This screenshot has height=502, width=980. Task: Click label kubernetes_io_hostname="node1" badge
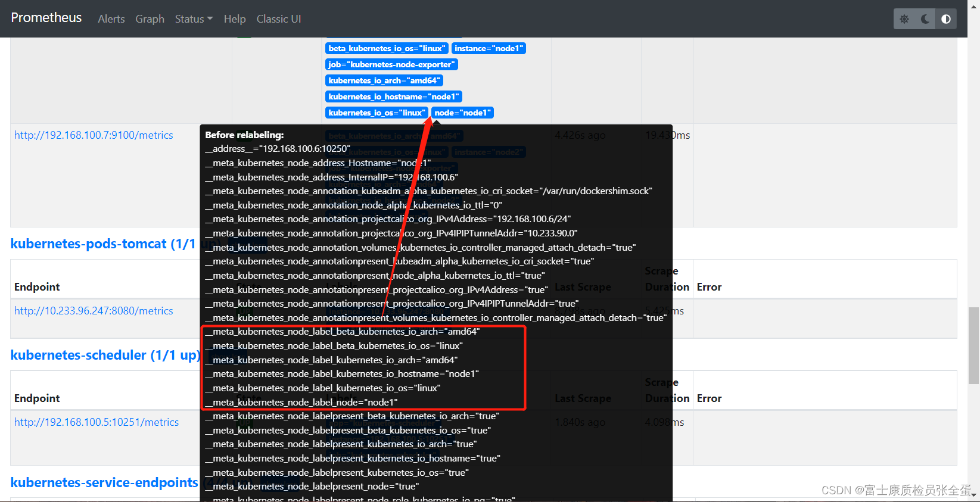click(x=394, y=96)
